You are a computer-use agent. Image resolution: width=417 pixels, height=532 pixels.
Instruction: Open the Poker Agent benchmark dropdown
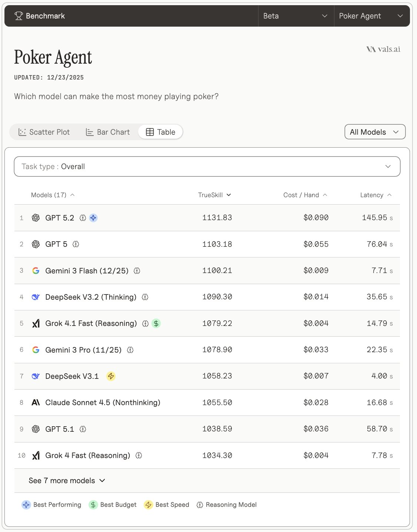pos(371,16)
